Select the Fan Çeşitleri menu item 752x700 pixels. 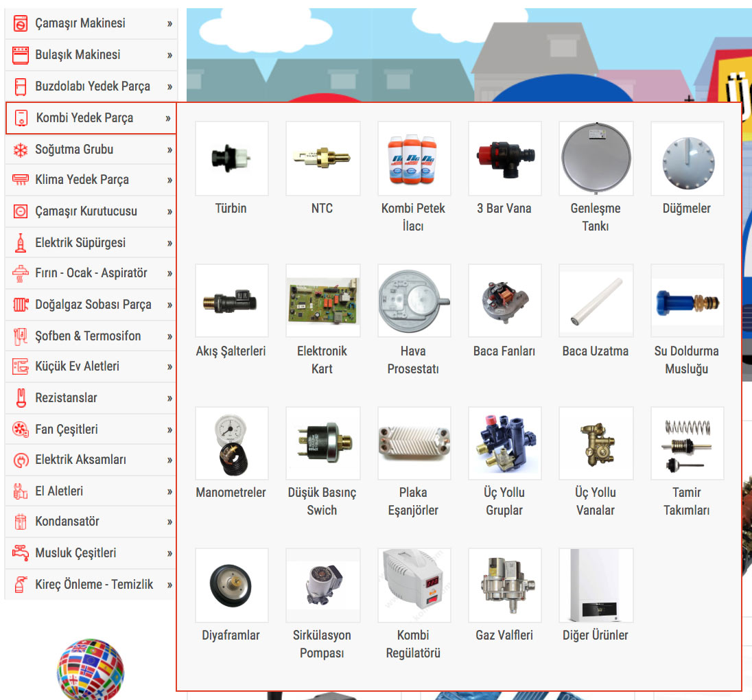tap(91, 430)
